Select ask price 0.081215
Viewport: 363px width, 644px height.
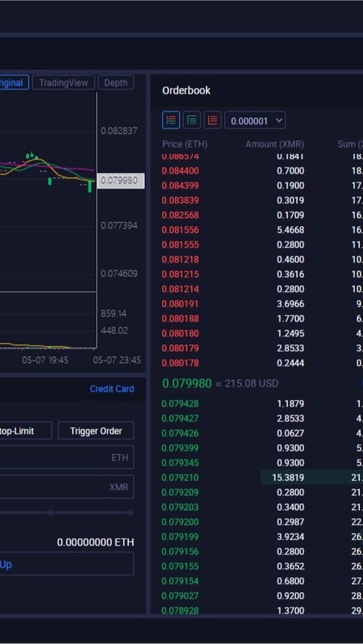(180, 275)
